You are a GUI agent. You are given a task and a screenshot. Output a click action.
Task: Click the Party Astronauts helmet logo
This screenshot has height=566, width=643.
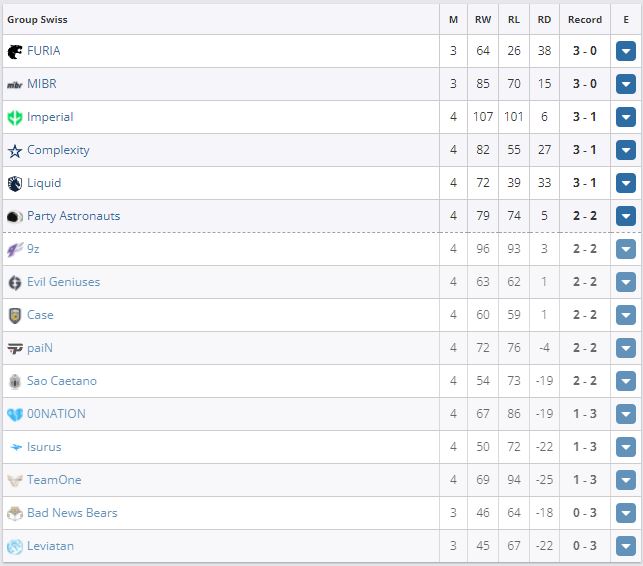pyautogui.click(x=15, y=216)
